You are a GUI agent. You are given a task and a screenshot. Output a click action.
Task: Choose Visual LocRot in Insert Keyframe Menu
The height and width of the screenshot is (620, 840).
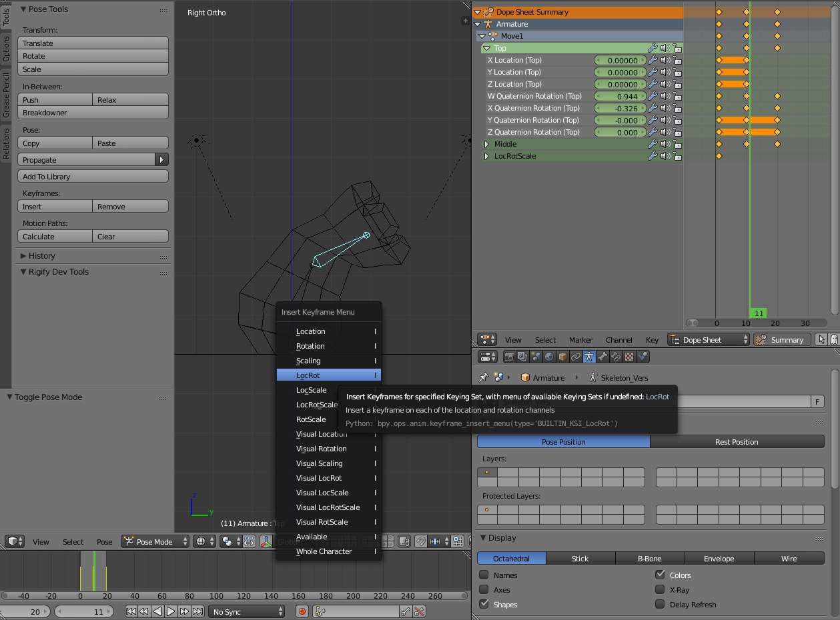point(329,478)
